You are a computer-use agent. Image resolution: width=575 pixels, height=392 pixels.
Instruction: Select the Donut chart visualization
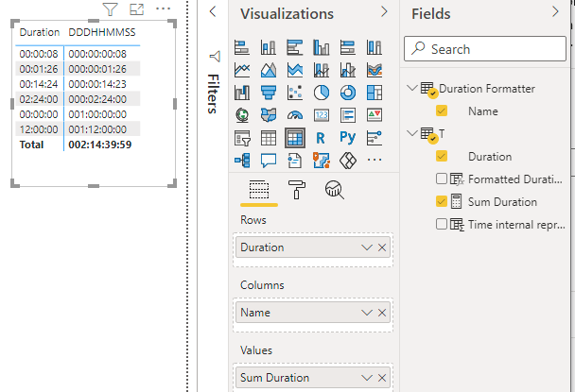(x=348, y=93)
